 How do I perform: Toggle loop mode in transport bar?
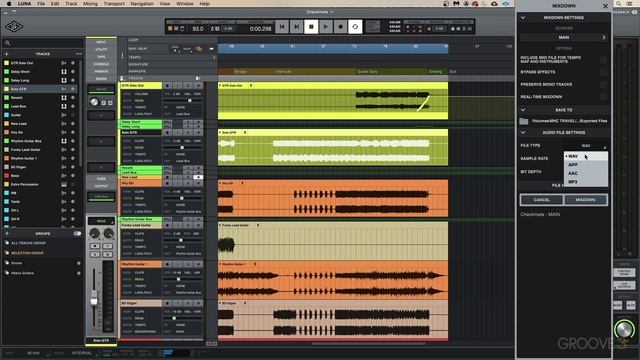tap(355, 27)
